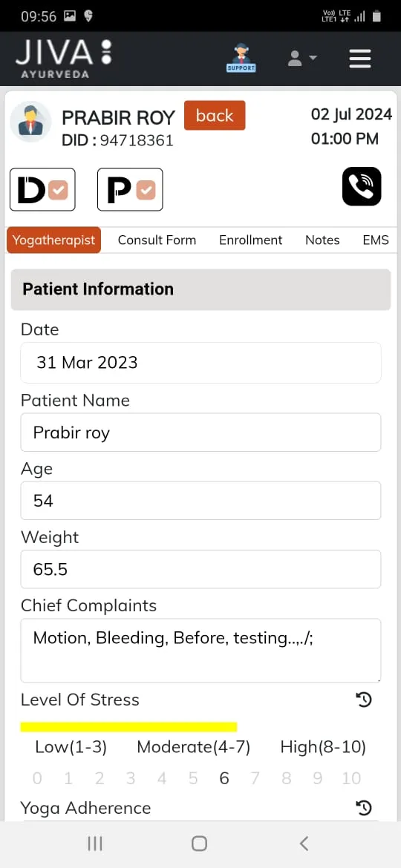401x868 pixels.
Task: Tap the patient avatar picture
Action: point(30,122)
